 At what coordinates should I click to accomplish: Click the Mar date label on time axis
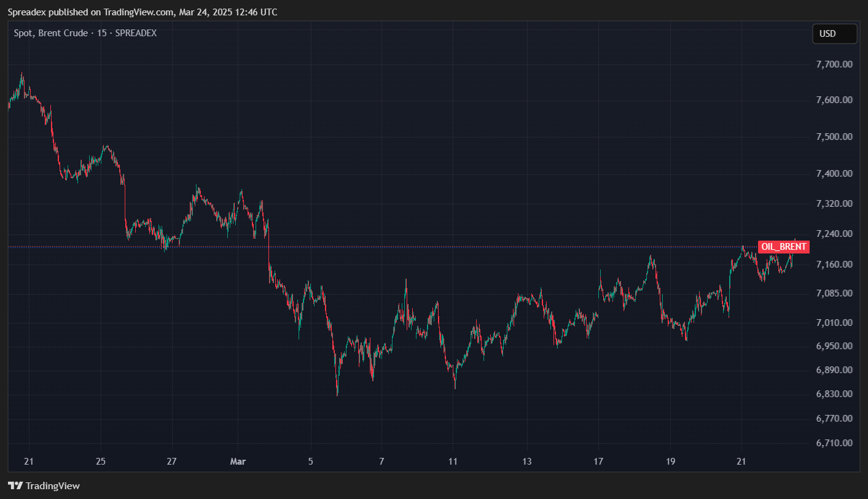point(237,462)
